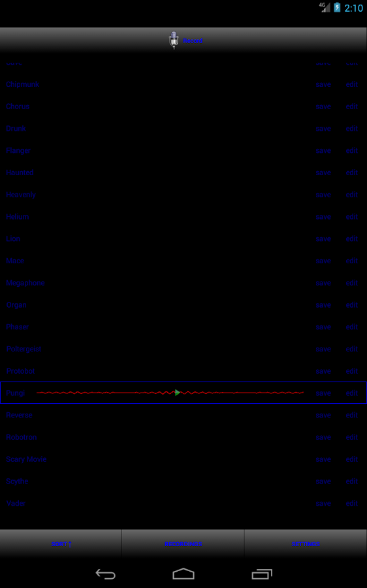Tap the battery icon in status bar
Image resolution: width=367 pixels, height=588 pixels.
[x=337, y=7]
